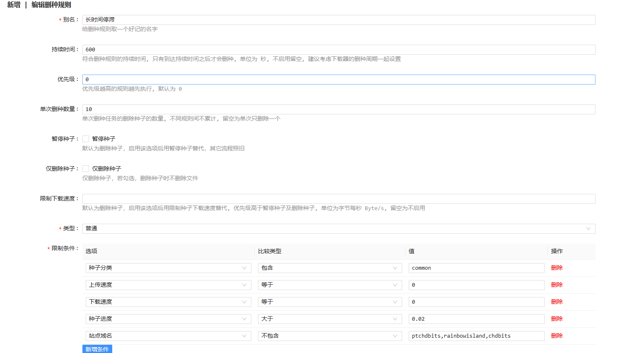Focus the 持续时间 field containing 600
This screenshot has width=644, height=353.
point(338,50)
